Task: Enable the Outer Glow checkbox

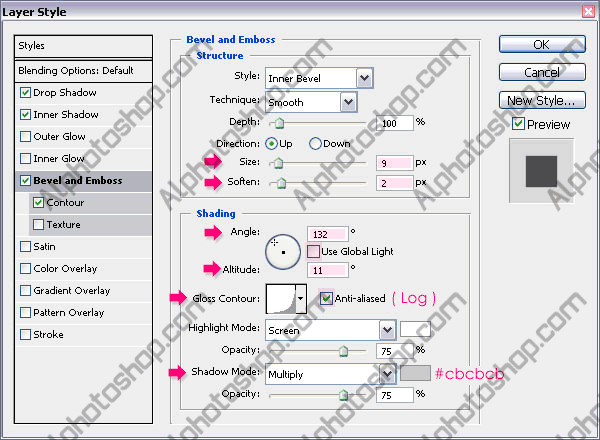Action: click(x=25, y=137)
